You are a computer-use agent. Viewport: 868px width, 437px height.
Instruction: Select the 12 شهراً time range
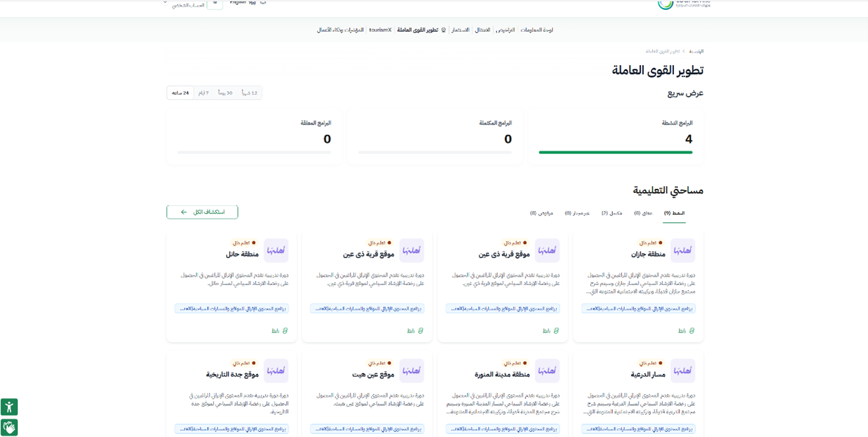coord(249,93)
